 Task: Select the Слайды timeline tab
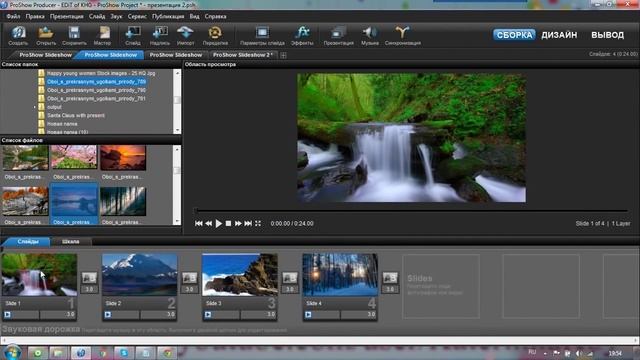[x=28, y=242]
